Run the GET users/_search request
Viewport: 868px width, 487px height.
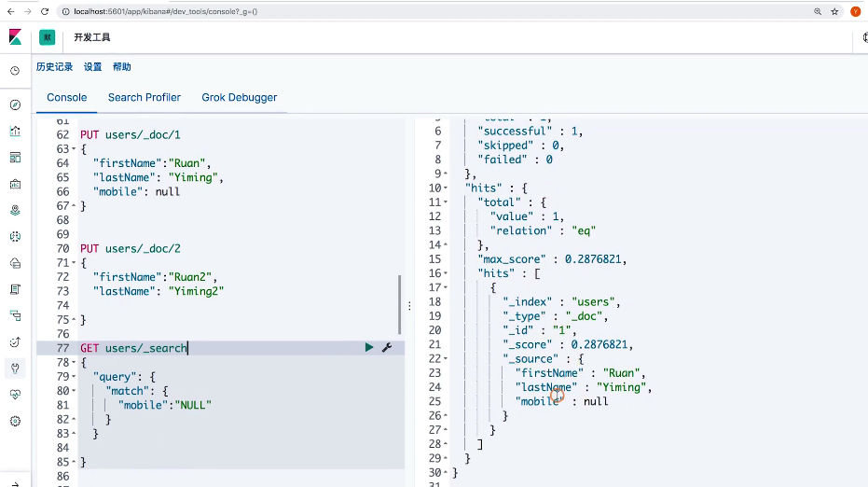pos(369,347)
